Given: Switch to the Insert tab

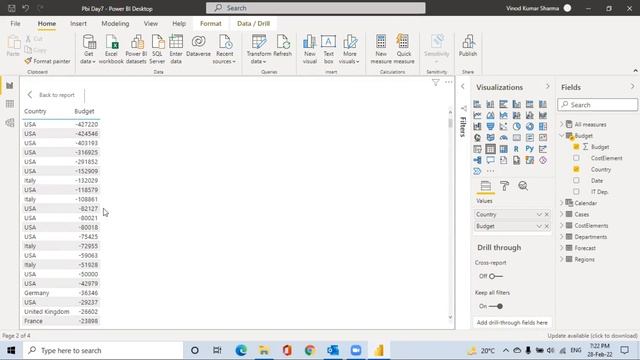Looking at the screenshot, I should click(x=78, y=24).
